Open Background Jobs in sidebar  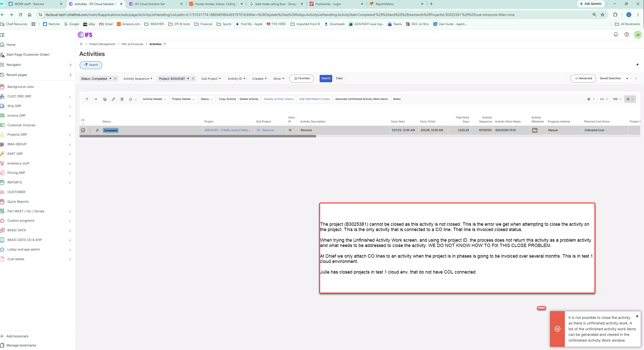coord(20,87)
